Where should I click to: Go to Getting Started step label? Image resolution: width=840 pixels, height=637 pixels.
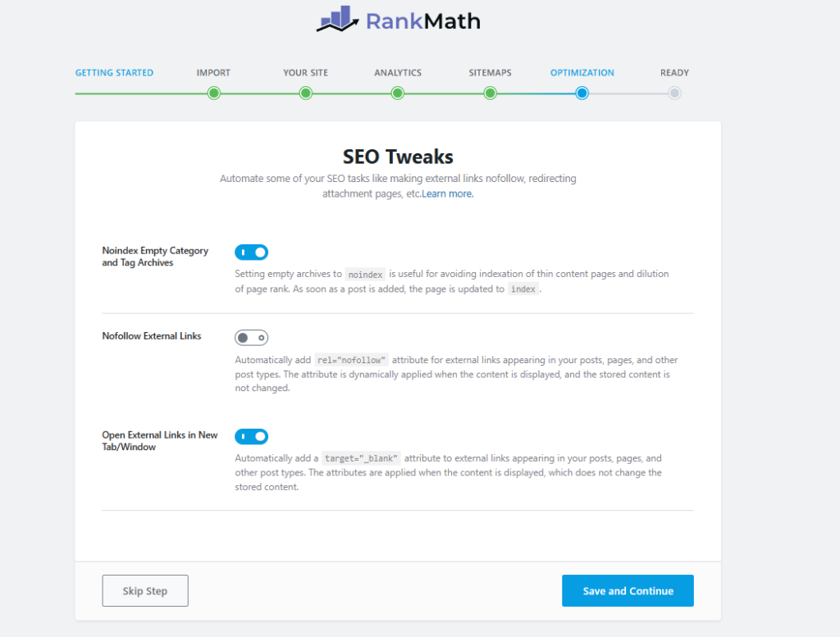point(114,73)
